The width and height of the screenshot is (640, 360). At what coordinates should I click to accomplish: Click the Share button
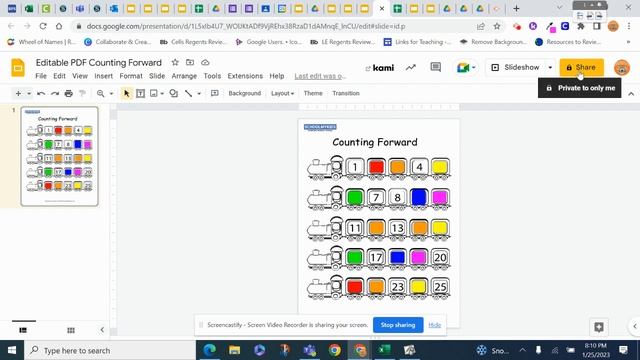(582, 67)
